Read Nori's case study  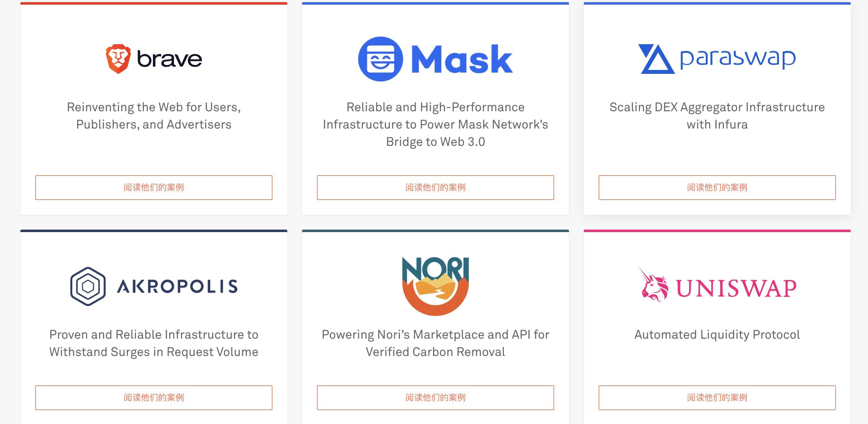click(435, 398)
